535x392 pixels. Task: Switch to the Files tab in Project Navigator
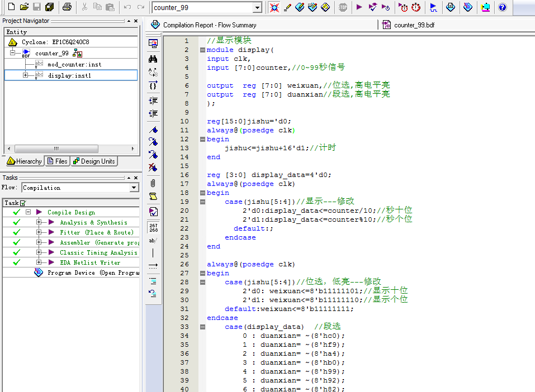pyautogui.click(x=58, y=161)
